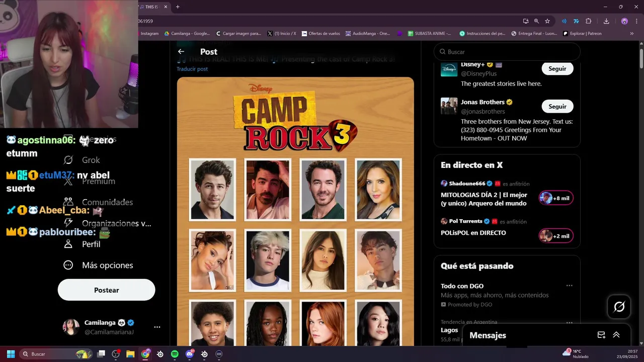Open Perfil in the sidebar

(82, 244)
